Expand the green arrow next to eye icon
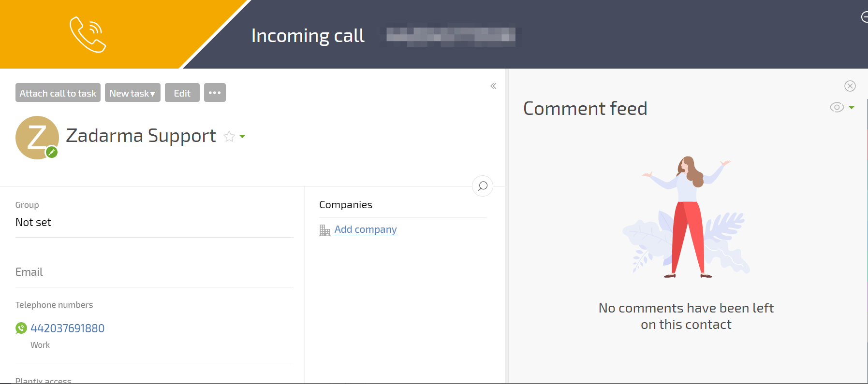Image resolution: width=868 pixels, height=384 pixels. pyautogui.click(x=852, y=107)
